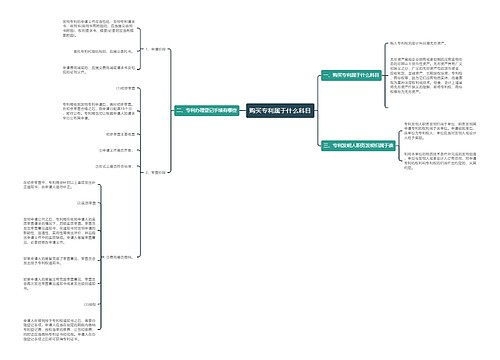Click bracket connector beside 二、专利办理登记手续有哪些
This screenshot has width=500, height=360.
[x=170, y=110]
